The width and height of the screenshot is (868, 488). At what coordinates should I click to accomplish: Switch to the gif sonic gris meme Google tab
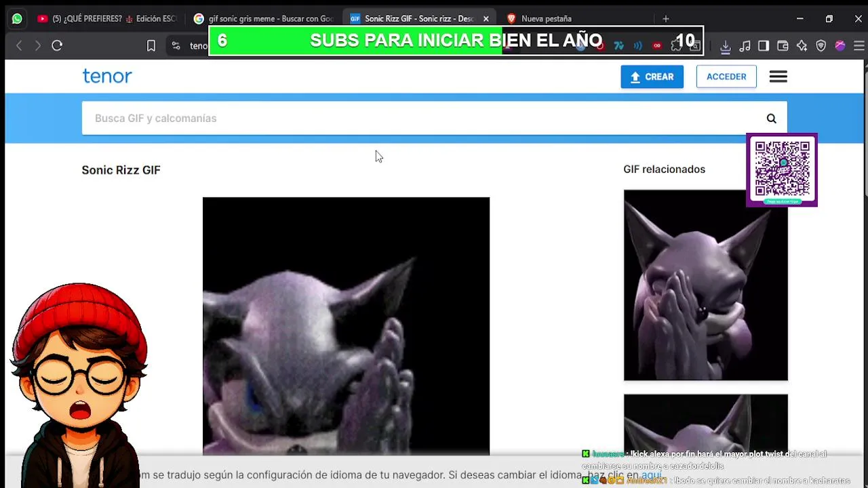264,18
